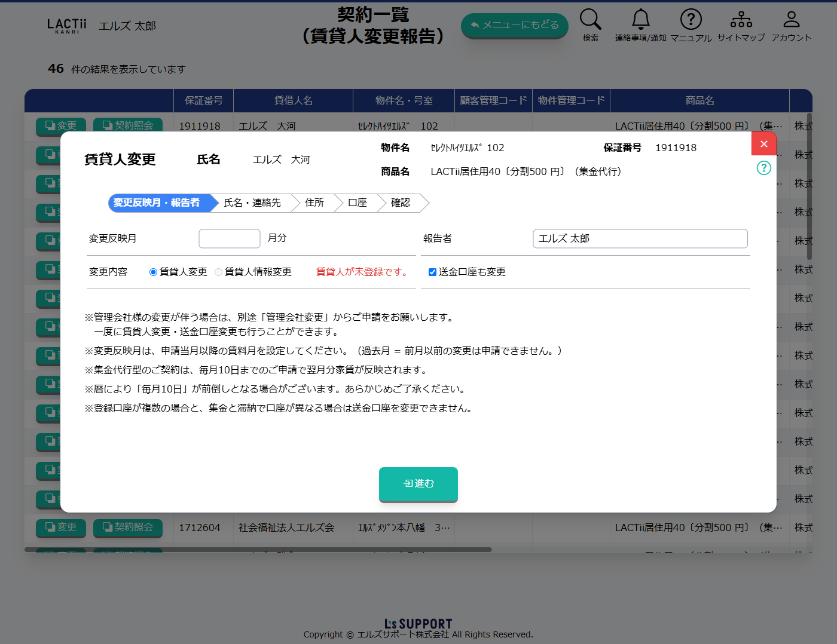The width and height of the screenshot is (837, 644).
Task: Click the LACTii KANRI logo
Action: [x=66, y=26]
